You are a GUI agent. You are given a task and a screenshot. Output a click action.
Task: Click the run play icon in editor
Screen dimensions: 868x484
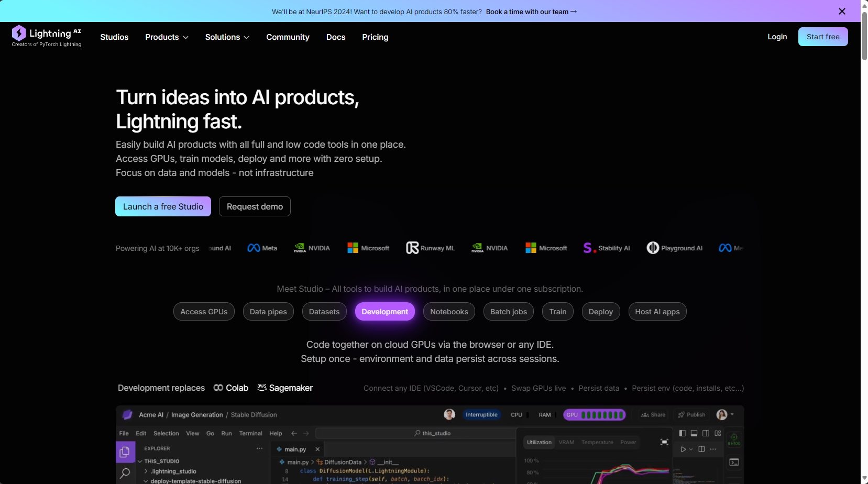(683, 449)
